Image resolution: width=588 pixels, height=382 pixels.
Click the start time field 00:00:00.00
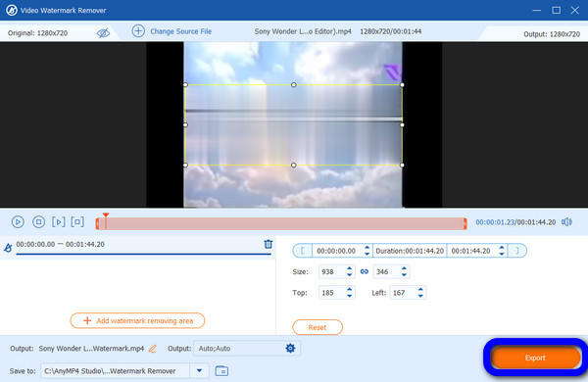(336, 251)
